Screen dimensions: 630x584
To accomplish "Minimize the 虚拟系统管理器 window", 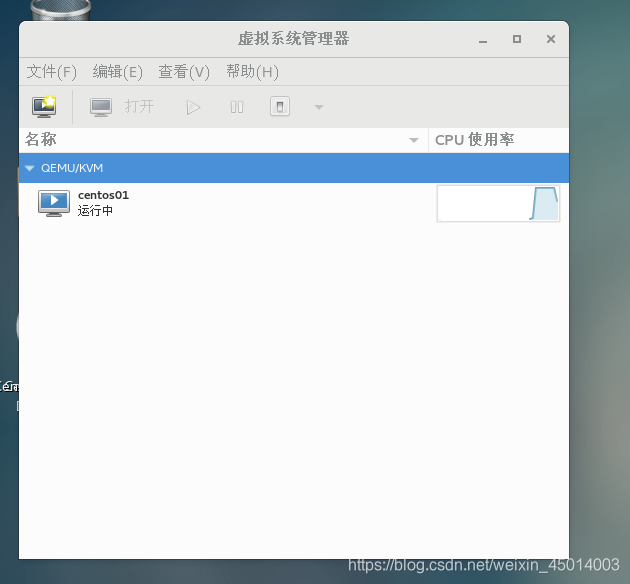I will click(483, 39).
